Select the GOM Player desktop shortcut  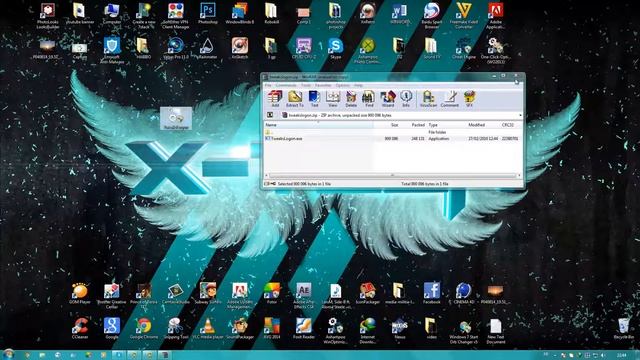pyautogui.click(x=80, y=294)
